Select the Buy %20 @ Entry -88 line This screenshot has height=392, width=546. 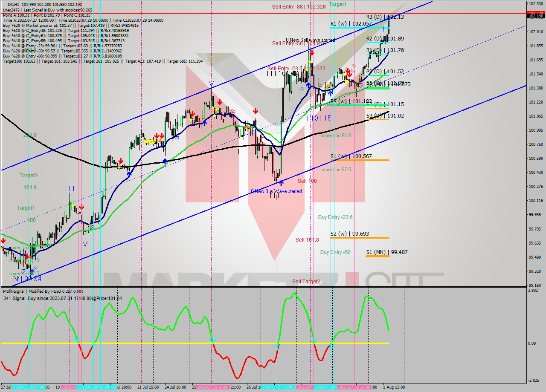tap(62, 56)
